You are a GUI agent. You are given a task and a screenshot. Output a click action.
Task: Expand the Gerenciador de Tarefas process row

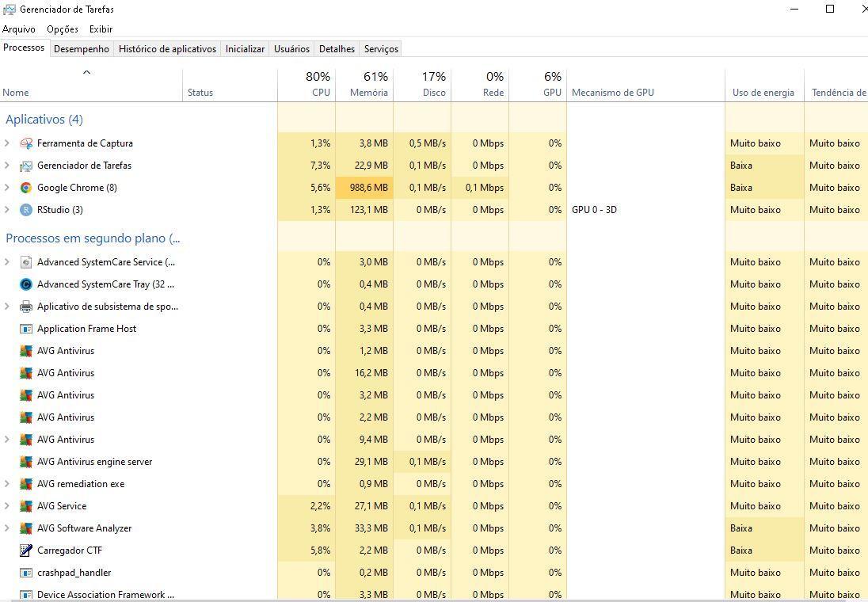point(6,166)
